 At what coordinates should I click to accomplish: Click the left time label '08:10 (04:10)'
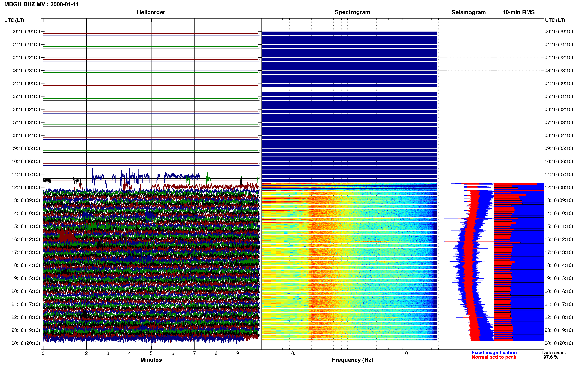(26, 135)
